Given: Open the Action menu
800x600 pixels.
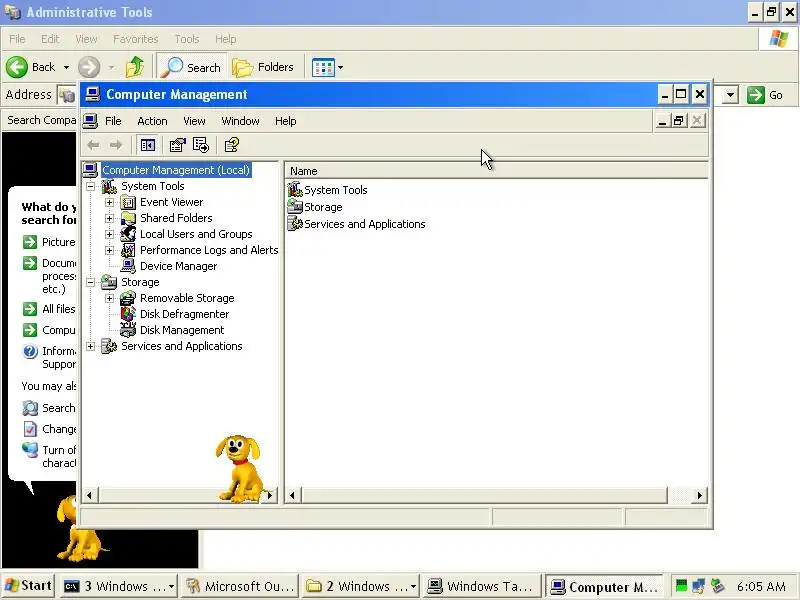Looking at the screenshot, I should [x=152, y=121].
